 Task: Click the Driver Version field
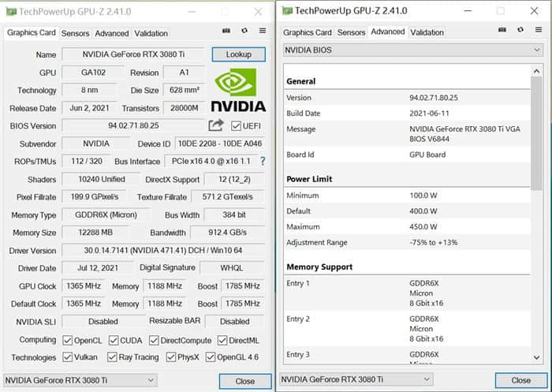click(x=163, y=250)
